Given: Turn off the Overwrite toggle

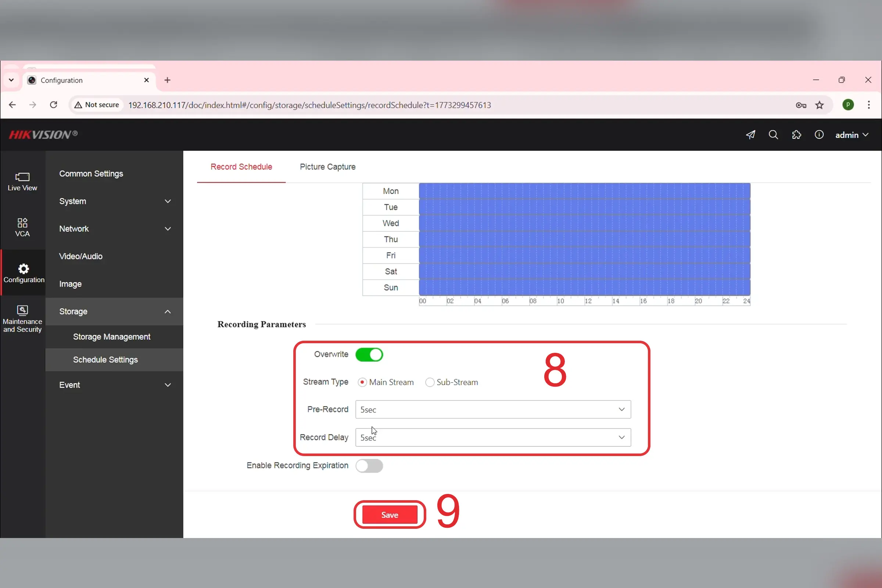Looking at the screenshot, I should 369,354.
